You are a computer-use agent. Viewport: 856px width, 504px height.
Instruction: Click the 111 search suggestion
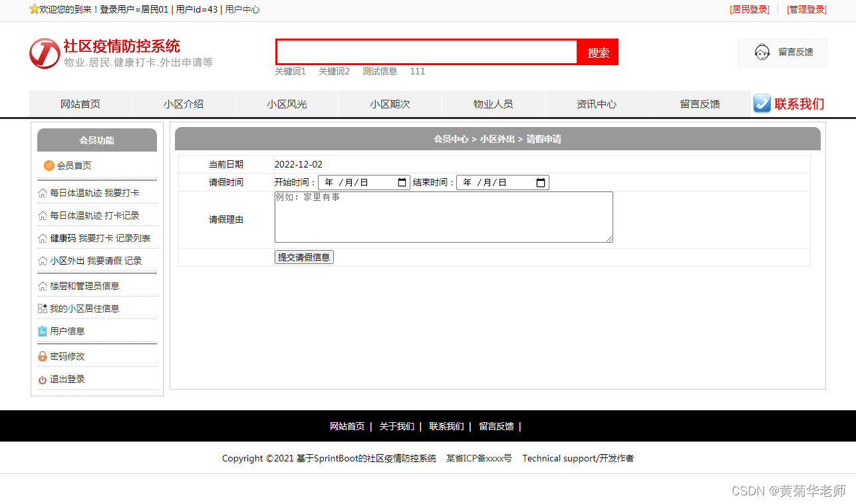pyautogui.click(x=417, y=71)
